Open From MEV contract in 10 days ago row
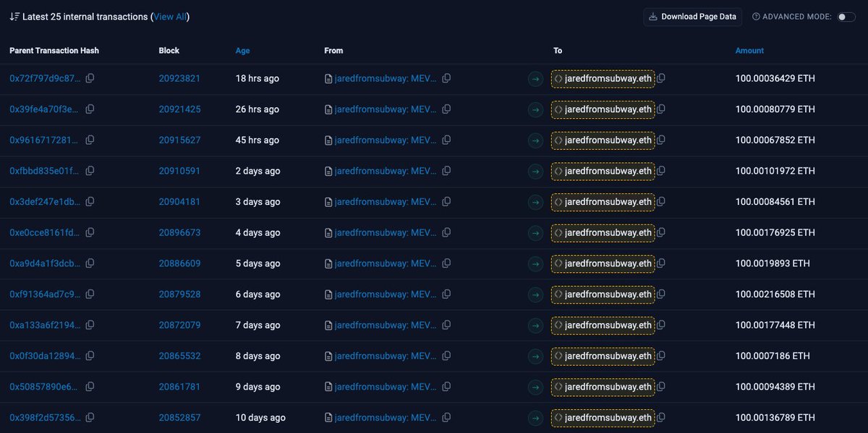Image resolution: width=868 pixels, height=433 pixels. (x=386, y=418)
